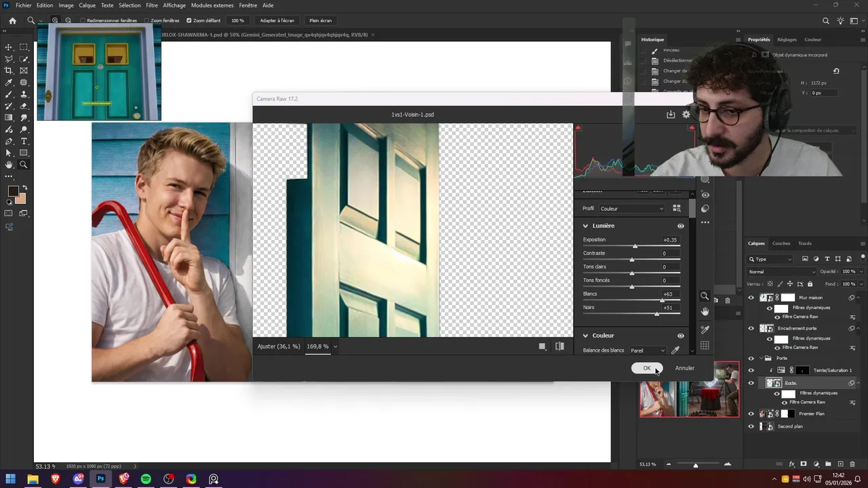The width and height of the screenshot is (868, 488).
Task: Click the foreground color swatch
Action: pyautogui.click(x=13, y=192)
